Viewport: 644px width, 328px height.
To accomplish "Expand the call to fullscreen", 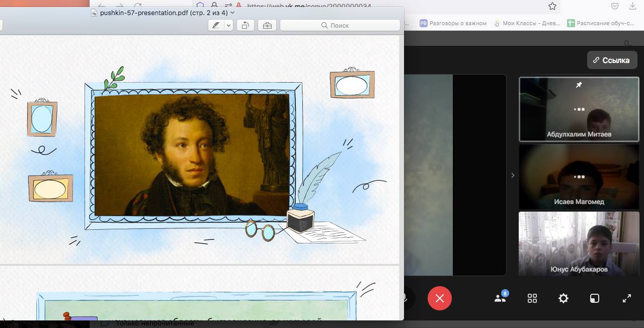I will [626, 298].
